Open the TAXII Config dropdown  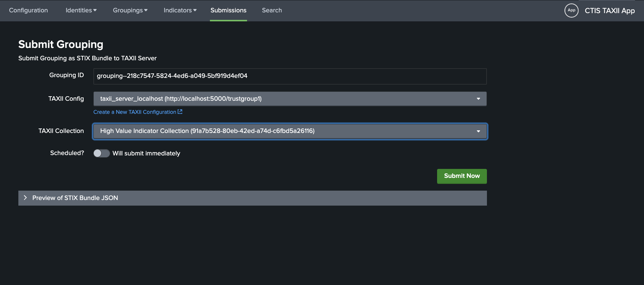(289, 99)
